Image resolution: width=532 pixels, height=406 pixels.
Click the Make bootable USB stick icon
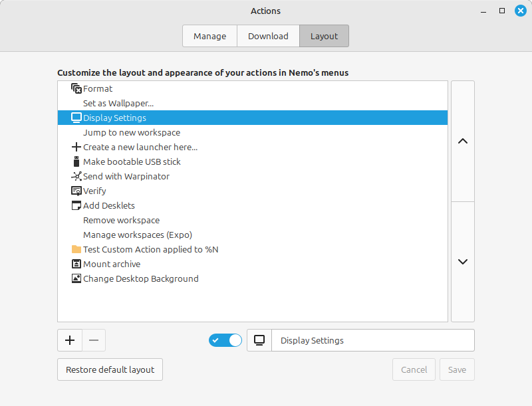tap(75, 161)
